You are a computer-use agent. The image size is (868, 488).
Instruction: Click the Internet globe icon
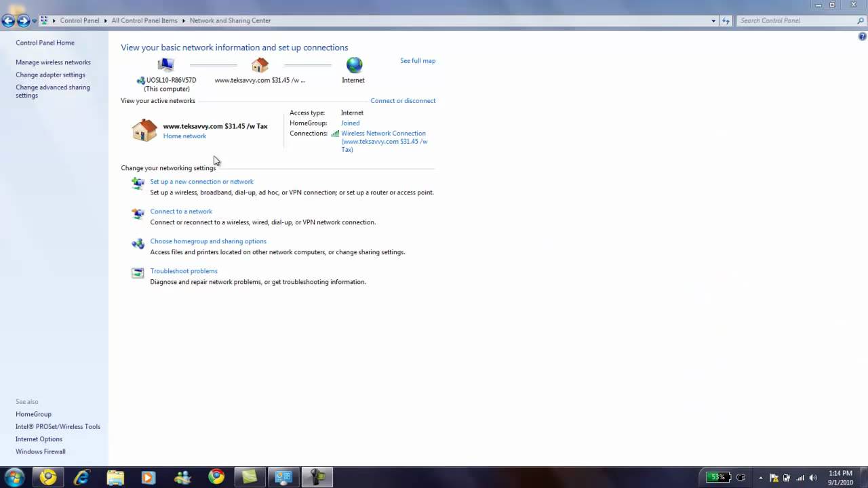click(x=354, y=65)
